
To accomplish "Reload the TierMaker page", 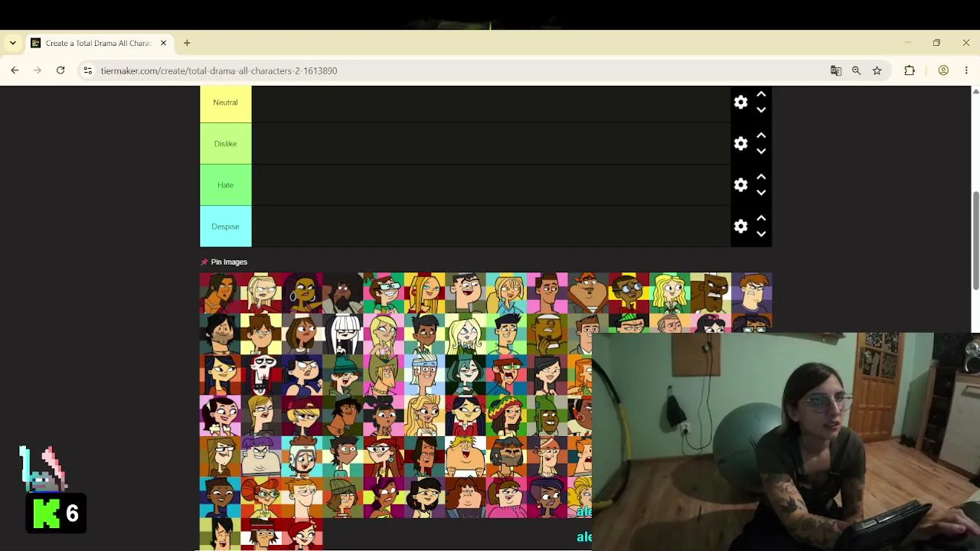I will 60,70.
